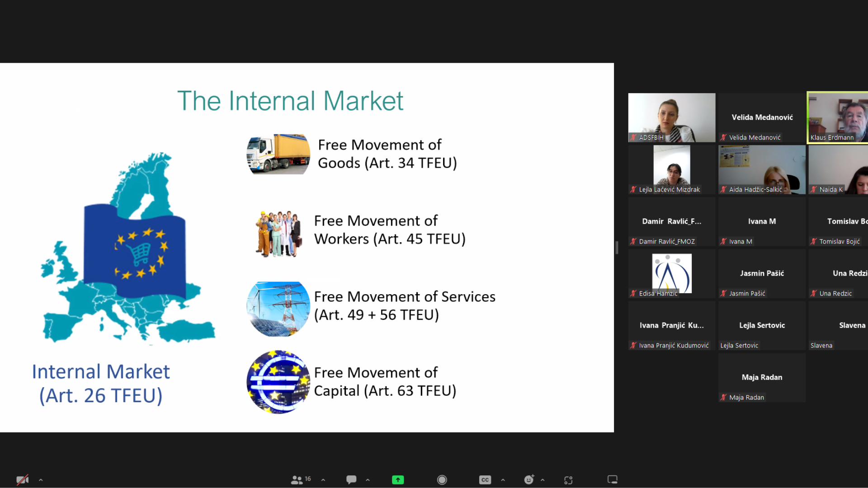
Task: Click the gallery panel divider handle
Action: 617,248
